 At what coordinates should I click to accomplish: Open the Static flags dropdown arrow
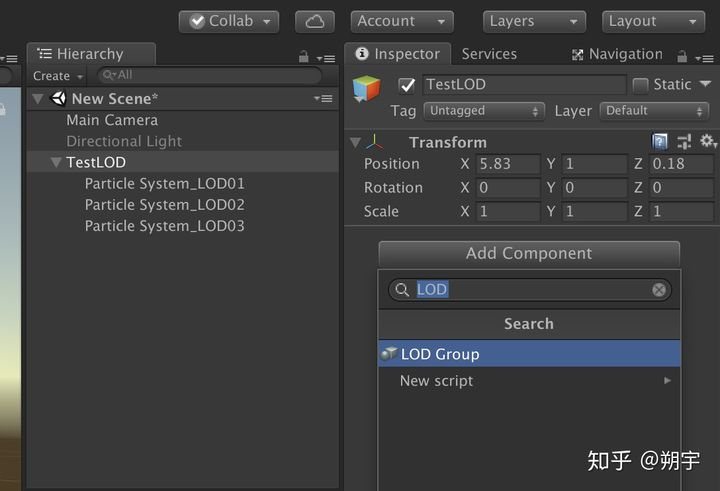[x=705, y=84]
